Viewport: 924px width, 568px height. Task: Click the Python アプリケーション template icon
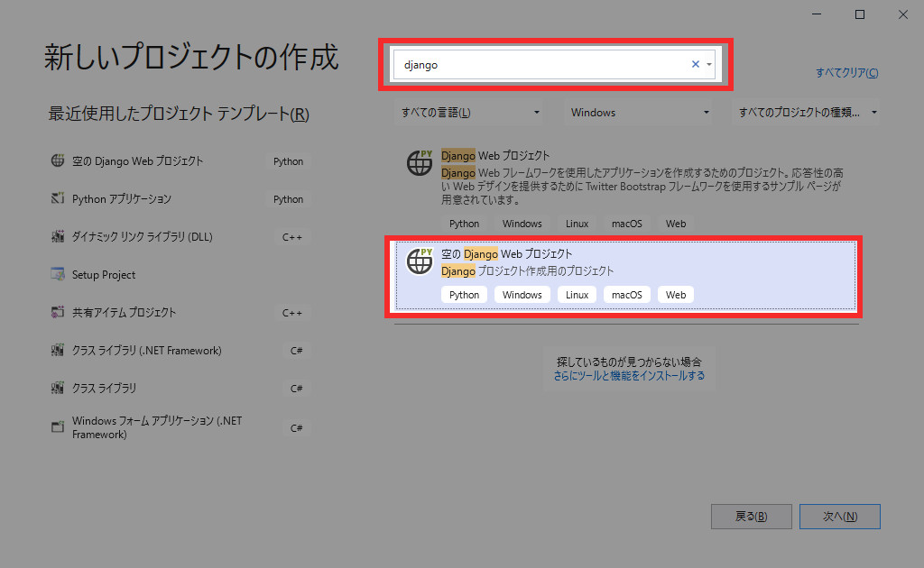pyautogui.click(x=58, y=199)
